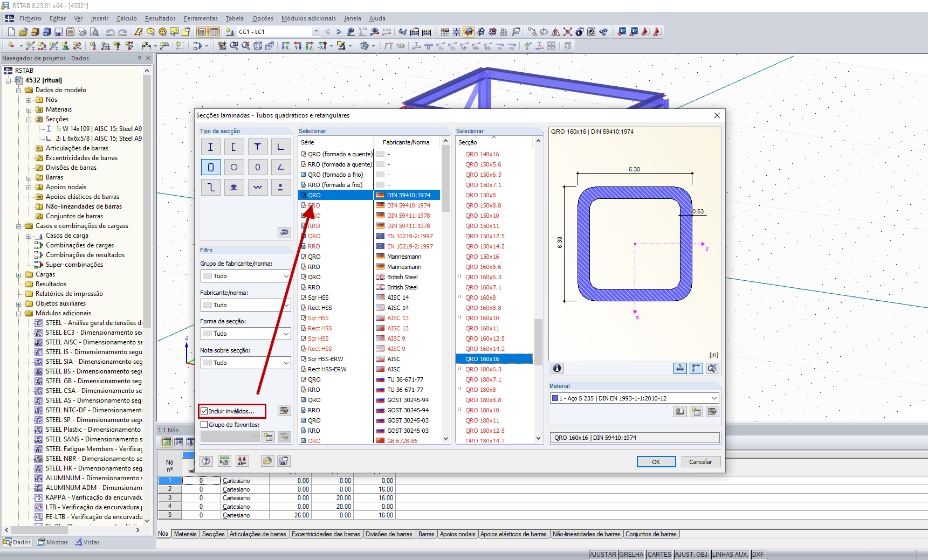Collapse the 'Módulos adicionais' tree node
The image size is (928, 560).
point(19,314)
